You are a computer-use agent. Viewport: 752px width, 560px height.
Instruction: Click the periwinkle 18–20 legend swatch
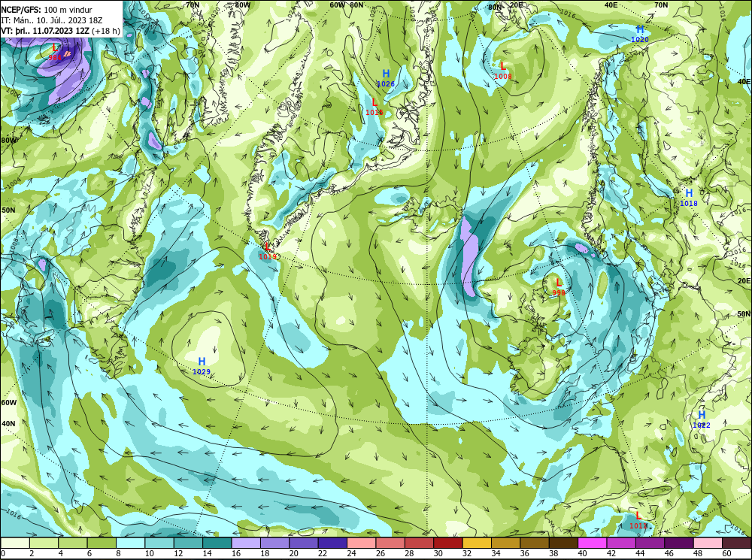pos(274,543)
